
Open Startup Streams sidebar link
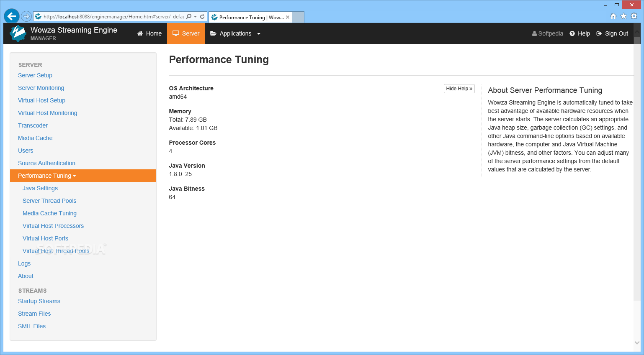pos(39,301)
